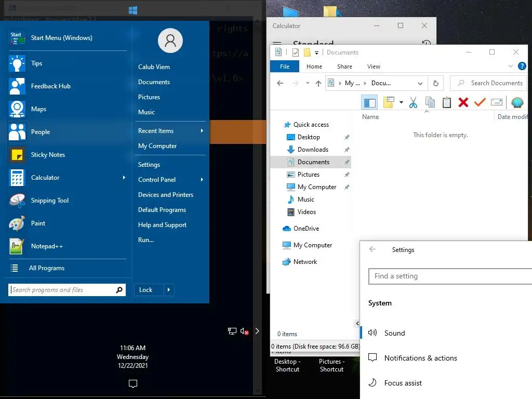
Task: Click the Email envelope icon in Explorer toolbar
Action: point(496,102)
